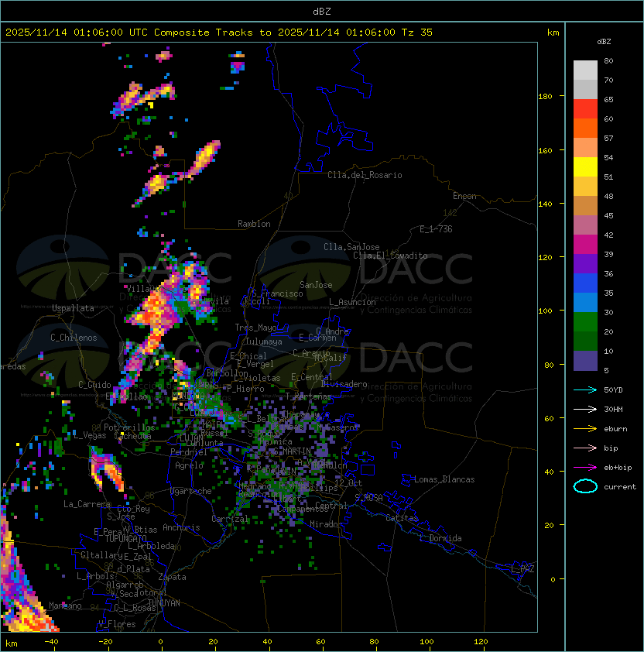Click the 50YD legend label

tap(613, 390)
